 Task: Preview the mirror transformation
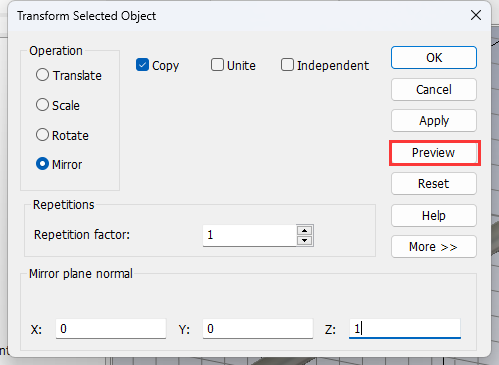[434, 153]
